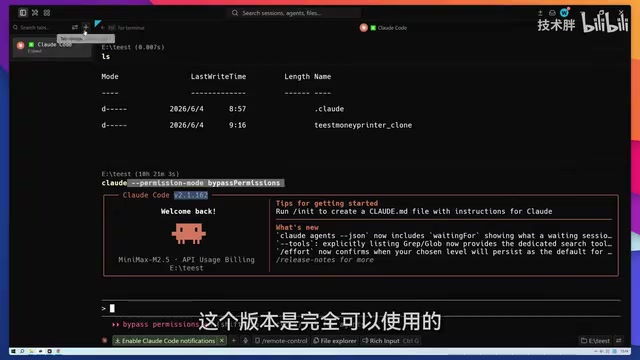
Task: Add attachment with plus icon in footer
Action: click(234, 340)
